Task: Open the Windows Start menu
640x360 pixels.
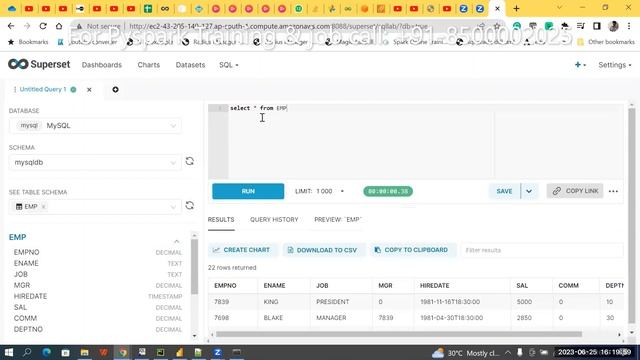Action: (9, 352)
